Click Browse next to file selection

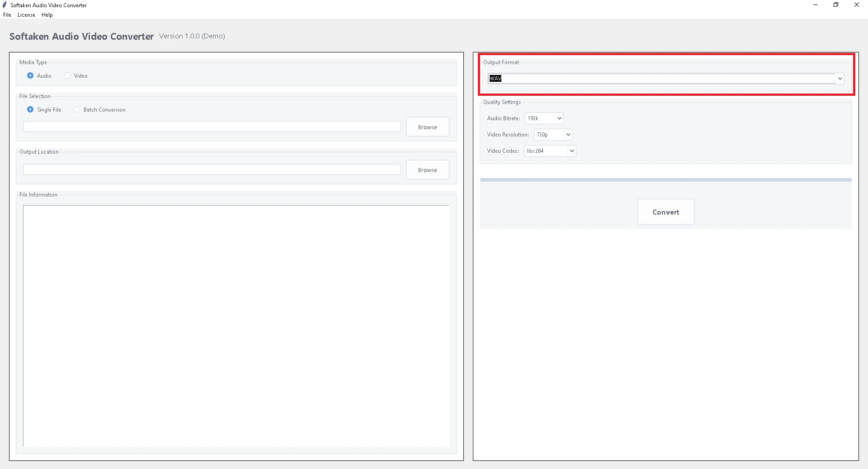[x=427, y=127]
